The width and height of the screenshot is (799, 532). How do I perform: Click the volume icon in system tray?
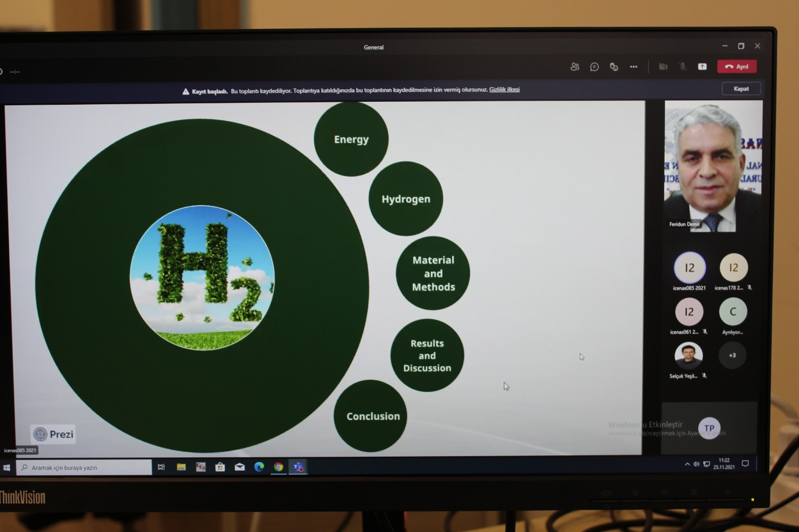[x=696, y=464]
